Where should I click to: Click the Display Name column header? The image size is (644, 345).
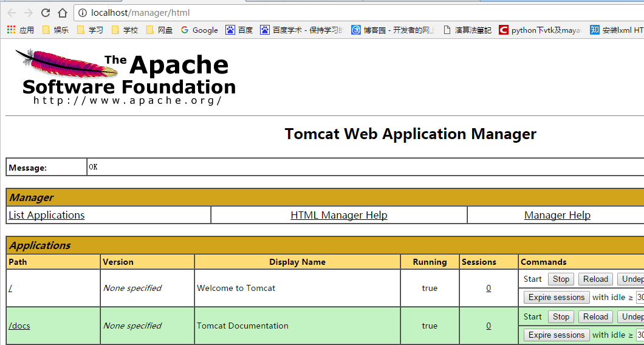pyautogui.click(x=297, y=262)
